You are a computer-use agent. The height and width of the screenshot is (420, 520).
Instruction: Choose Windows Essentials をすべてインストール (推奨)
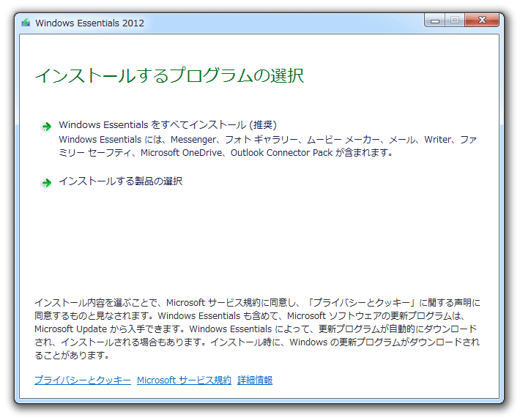tap(168, 125)
